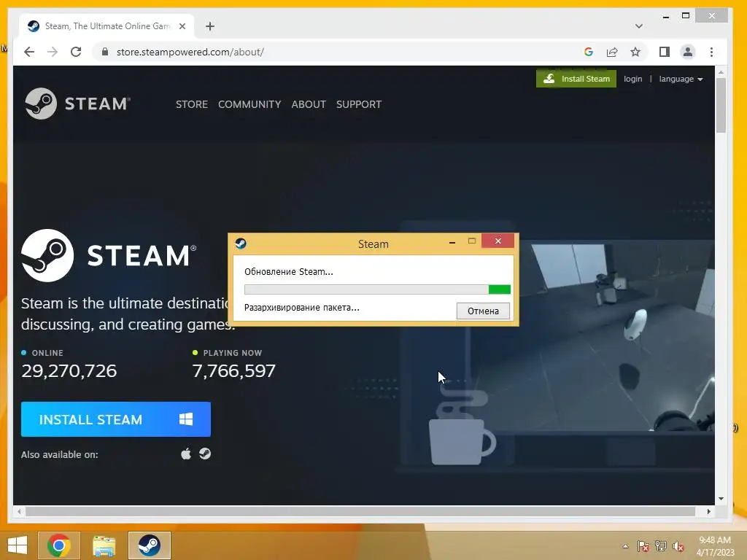Bookmark this page with the star icon
747x560 pixels.
click(635, 52)
